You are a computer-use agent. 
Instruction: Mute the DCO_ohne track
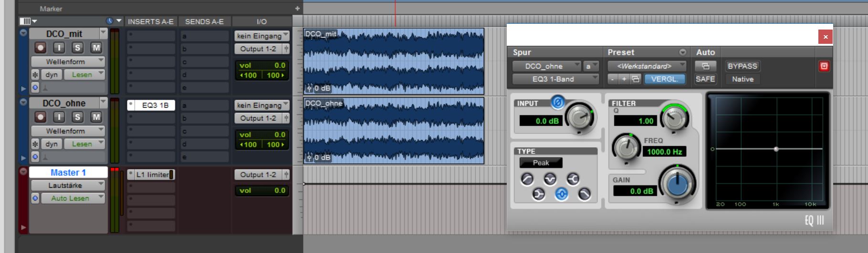[x=96, y=117]
